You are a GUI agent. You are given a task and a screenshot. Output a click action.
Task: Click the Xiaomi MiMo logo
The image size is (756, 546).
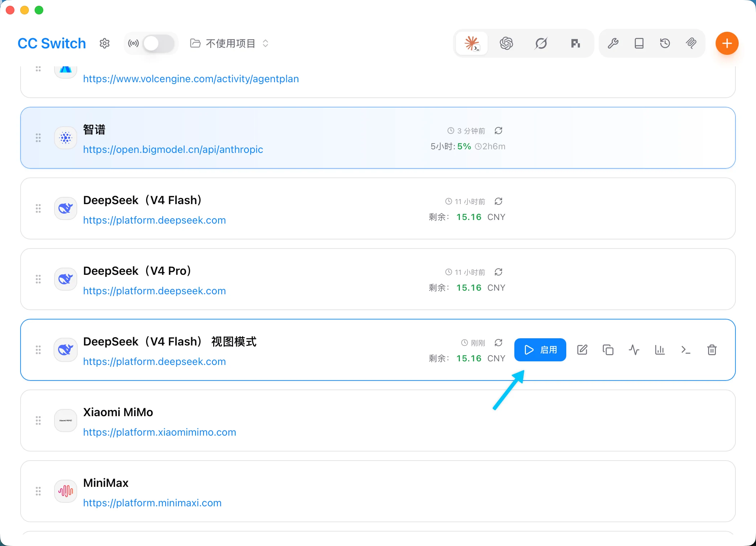tap(66, 420)
